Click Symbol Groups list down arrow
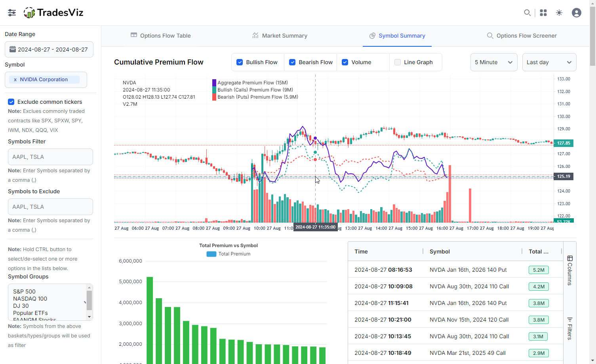Screen dimensions: 596x364 coord(89,317)
